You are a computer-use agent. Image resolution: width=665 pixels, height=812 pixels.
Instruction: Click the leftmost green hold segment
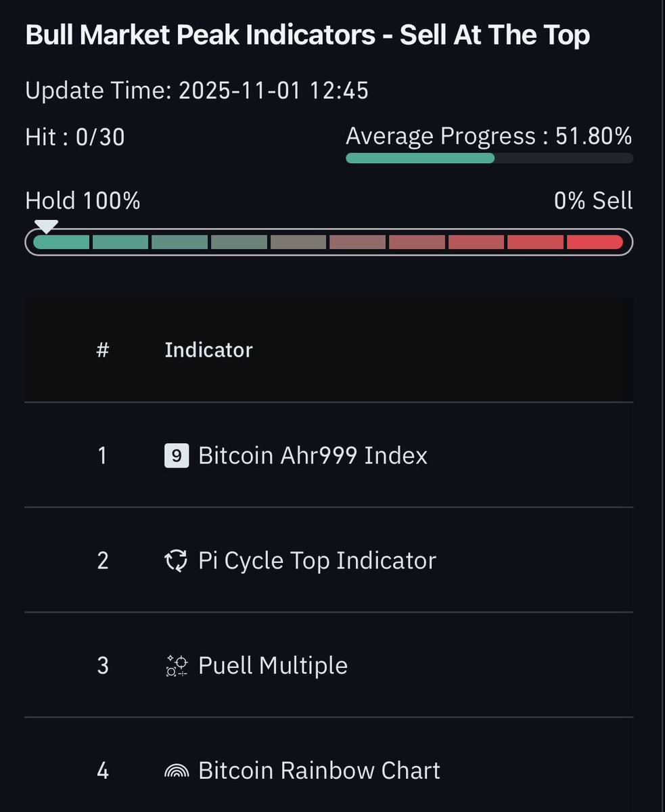(62, 242)
